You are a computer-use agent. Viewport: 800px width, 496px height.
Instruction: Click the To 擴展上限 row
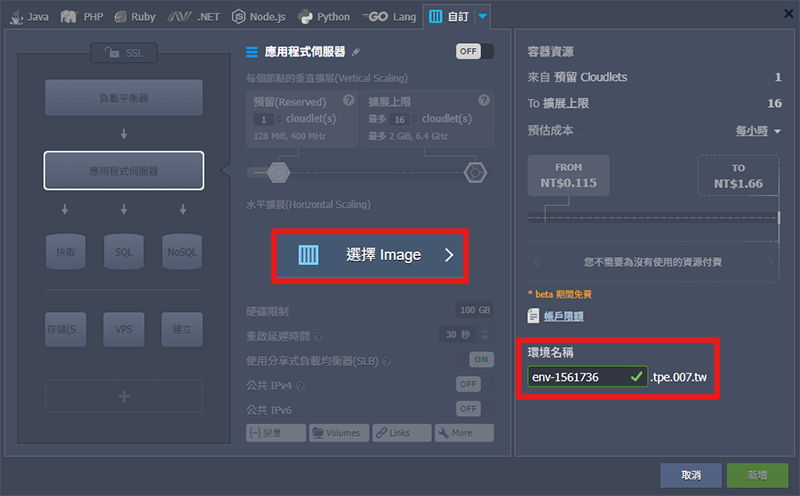655,103
